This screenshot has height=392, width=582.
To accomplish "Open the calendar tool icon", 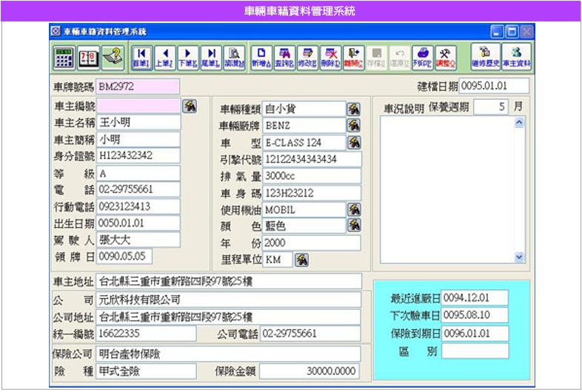I will click(x=87, y=55).
